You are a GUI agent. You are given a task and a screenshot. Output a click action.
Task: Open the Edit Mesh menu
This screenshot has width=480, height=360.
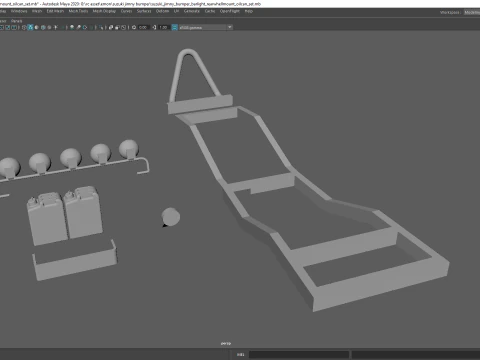(x=55, y=11)
